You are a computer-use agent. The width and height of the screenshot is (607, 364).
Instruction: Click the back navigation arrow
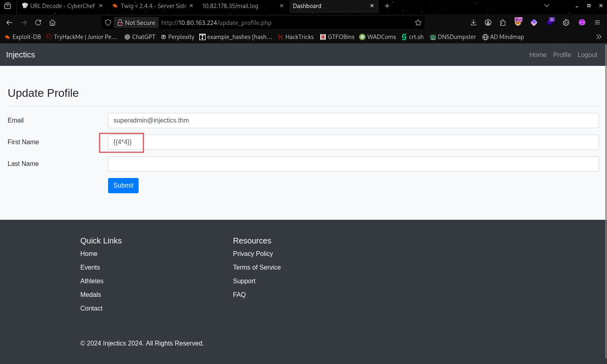pyautogui.click(x=9, y=22)
